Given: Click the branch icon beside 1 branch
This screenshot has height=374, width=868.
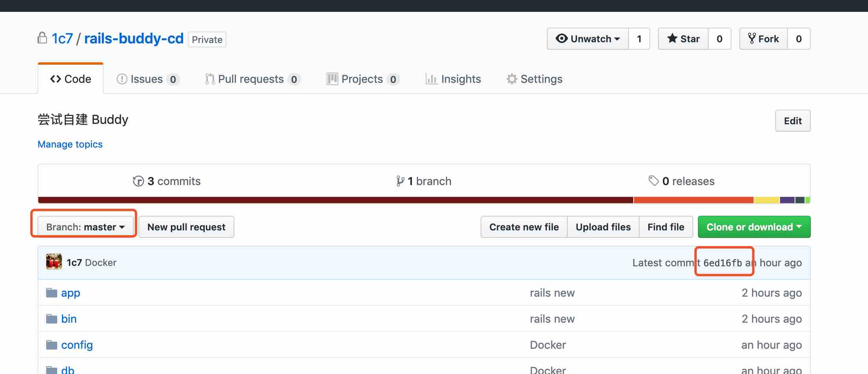Looking at the screenshot, I should pyautogui.click(x=400, y=181).
